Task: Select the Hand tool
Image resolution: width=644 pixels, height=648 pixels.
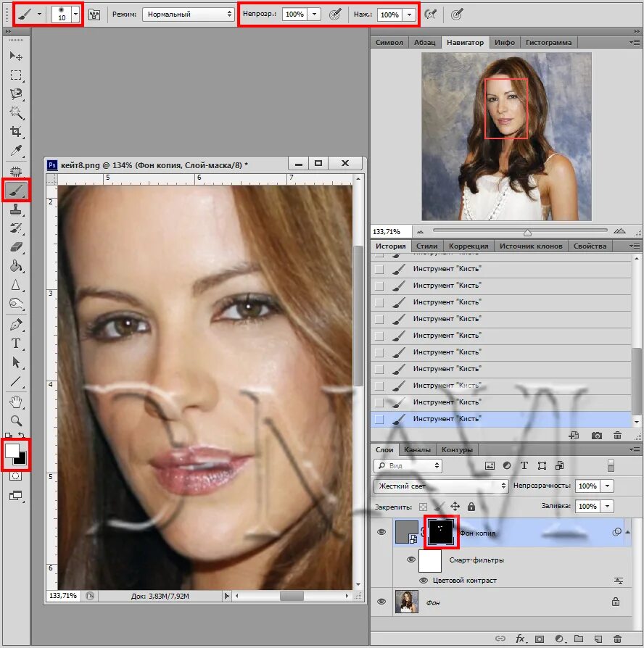Action: coord(16,402)
